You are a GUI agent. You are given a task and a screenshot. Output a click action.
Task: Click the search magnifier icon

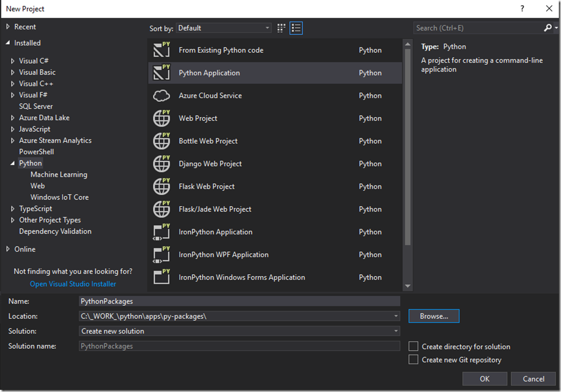[x=547, y=28]
